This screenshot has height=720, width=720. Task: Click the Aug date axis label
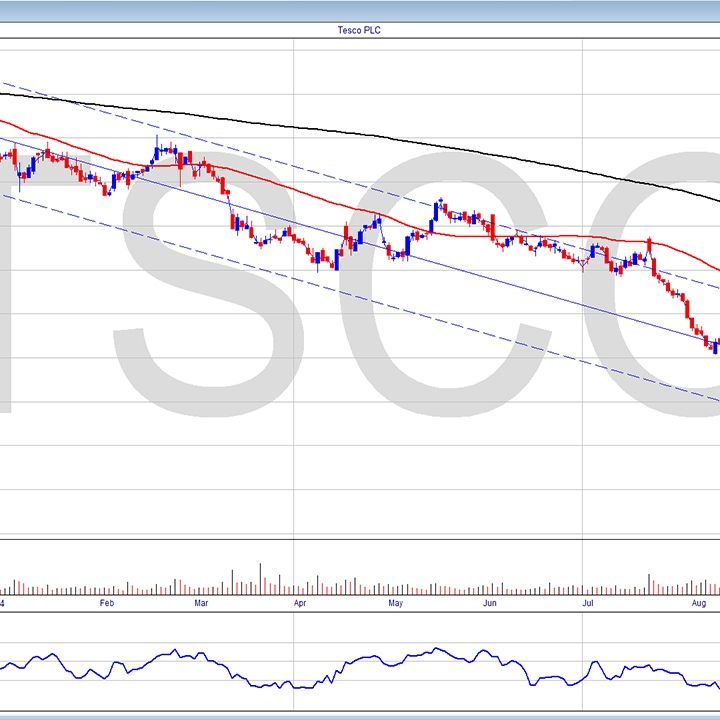coord(699,604)
